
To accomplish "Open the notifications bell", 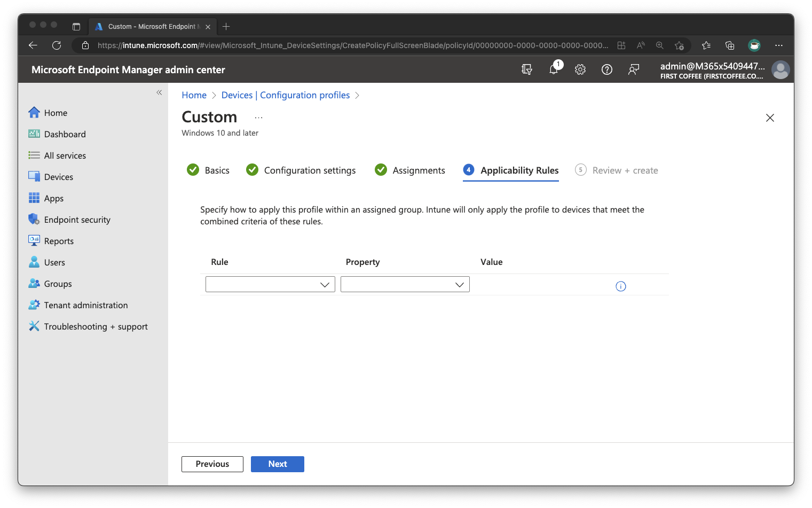I will pyautogui.click(x=554, y=69).
